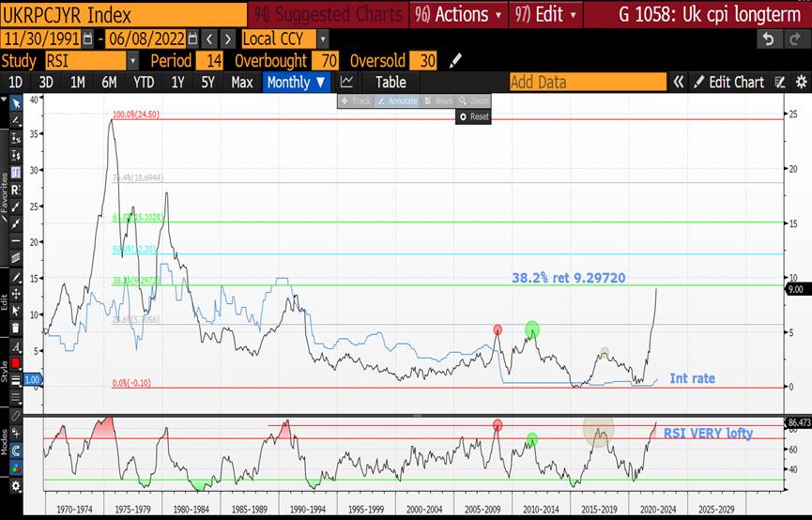
Task: Click the trash delete annotation icon
Action: pos(16,328)
